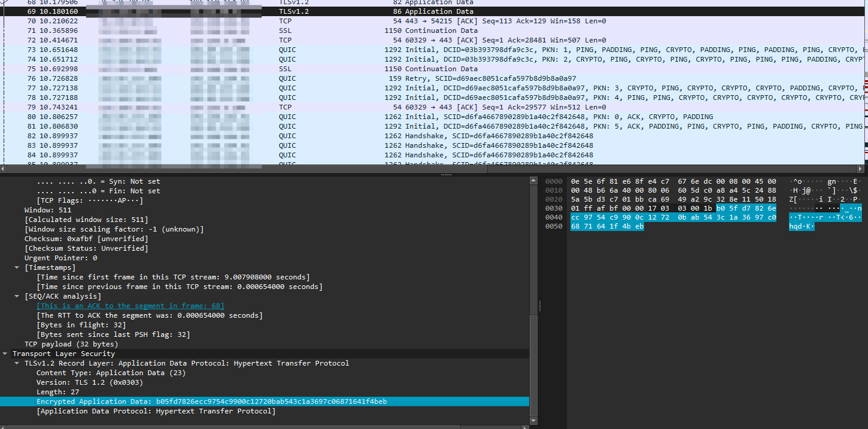
Task: Click the packet list horizontal scrollbar
Action: [431, 168]
